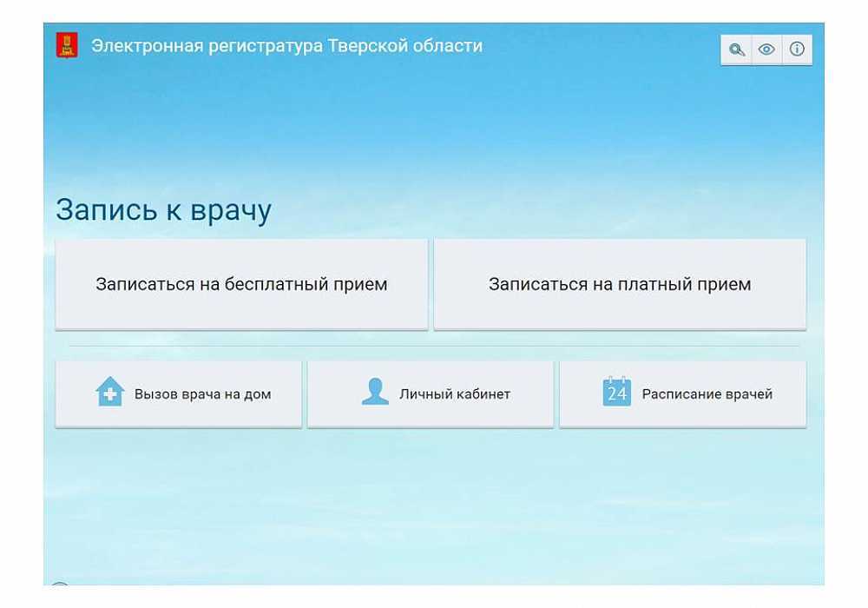Toggle the eye accessibility view icon

point(766,50)
